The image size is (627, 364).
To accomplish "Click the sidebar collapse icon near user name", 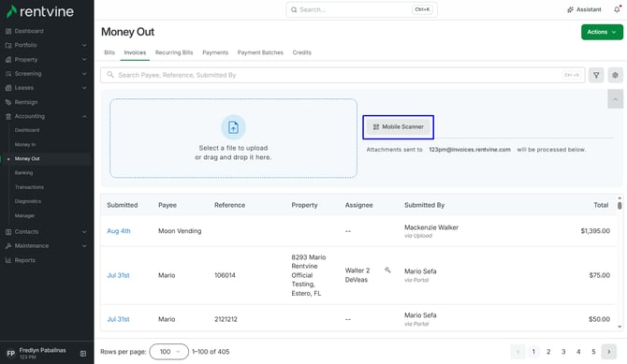I will (x=83, y=354).
